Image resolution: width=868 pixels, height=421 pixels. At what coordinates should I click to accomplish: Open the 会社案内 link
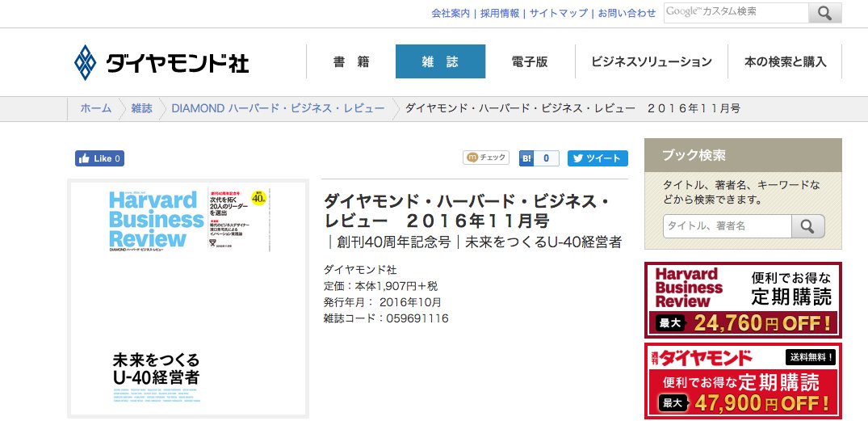pos(451,13)
